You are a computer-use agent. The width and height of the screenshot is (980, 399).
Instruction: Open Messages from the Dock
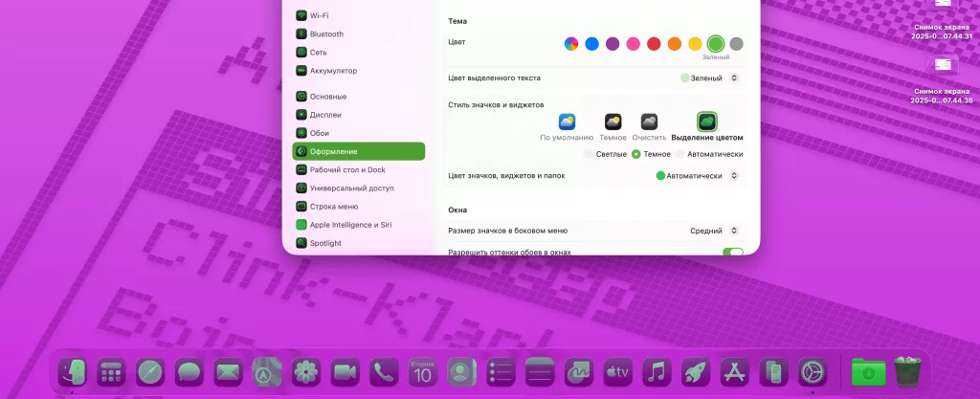tap(189, 373)
